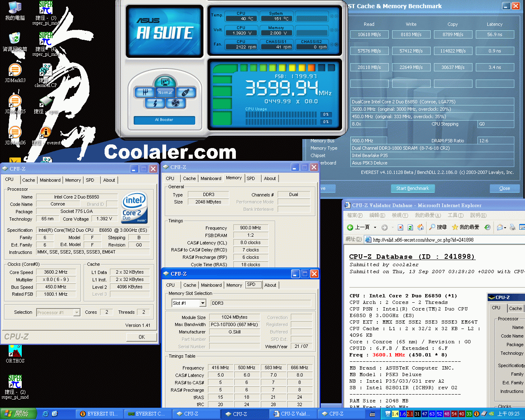This screenshot has height=420, width=525.
Task: Click the Internet Explorer quick launch icon
Action: [x=46, y=414]
